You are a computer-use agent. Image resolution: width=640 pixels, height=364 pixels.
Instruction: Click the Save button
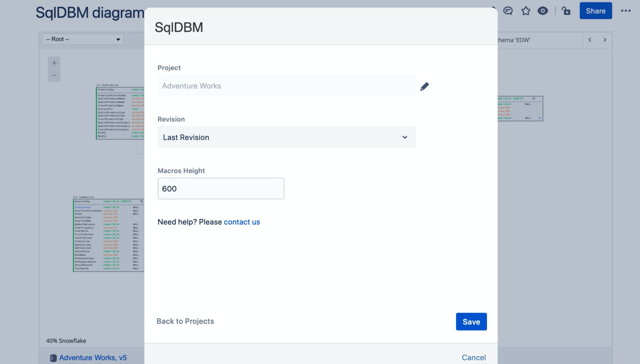[471, 322]
